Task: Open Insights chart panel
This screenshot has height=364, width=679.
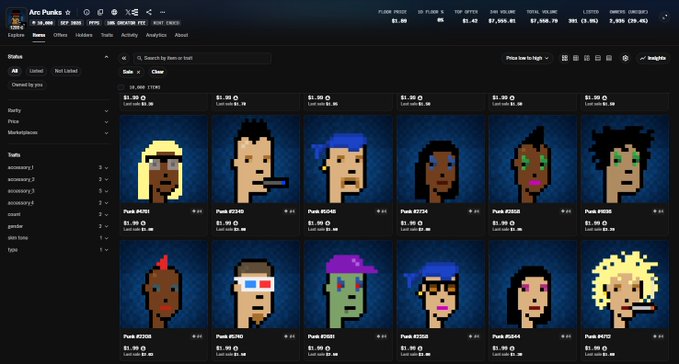Action: click(653, 58)
